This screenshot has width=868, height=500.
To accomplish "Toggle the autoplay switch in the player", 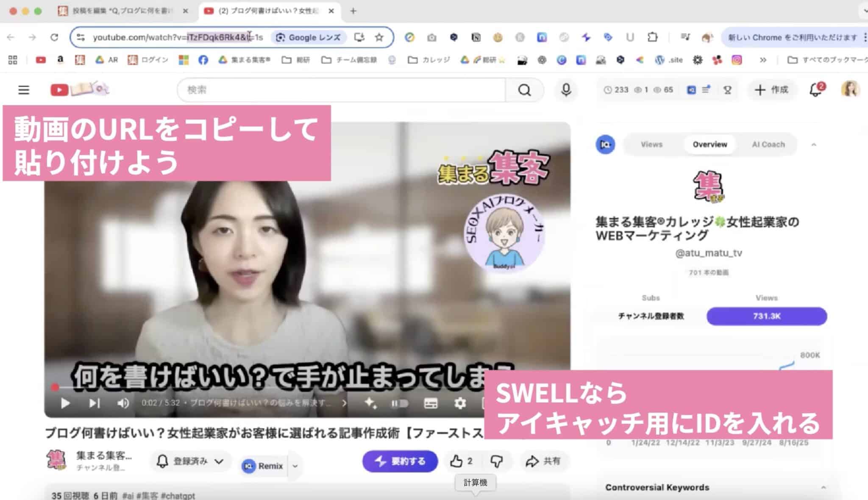I will click(399, 403).
